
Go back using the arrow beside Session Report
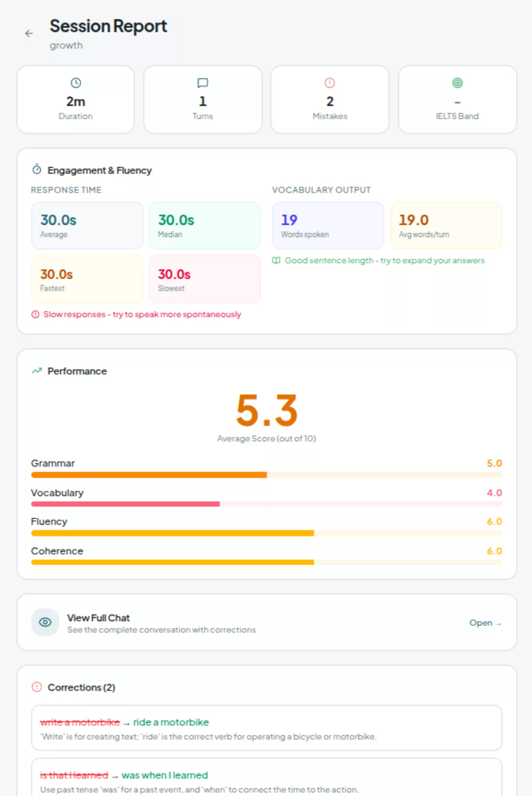point(29,33)
